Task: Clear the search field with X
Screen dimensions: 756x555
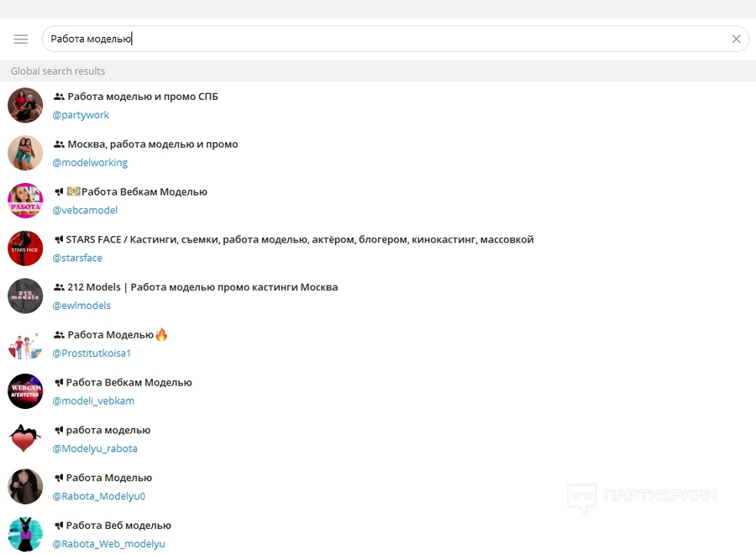Action: pos(736,39)
